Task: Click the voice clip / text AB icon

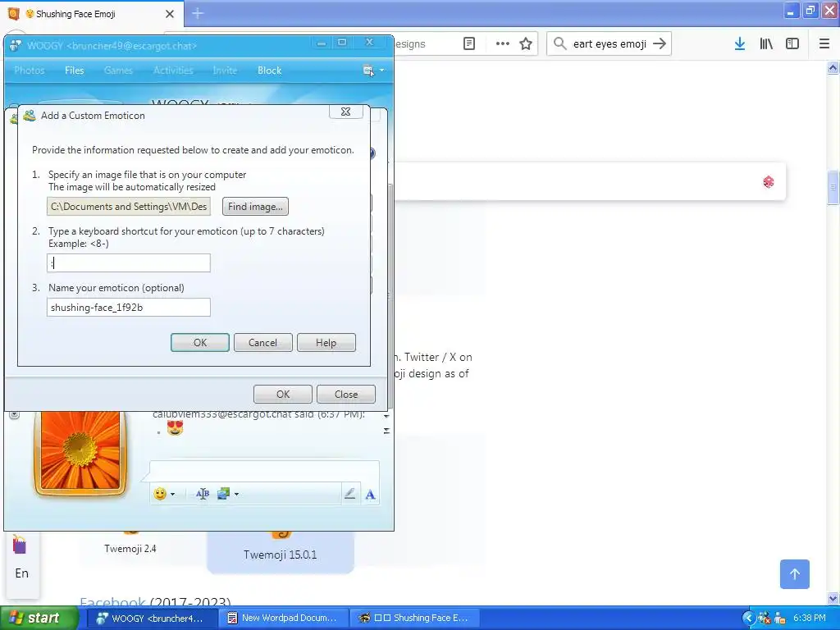Action: [203, 494]
